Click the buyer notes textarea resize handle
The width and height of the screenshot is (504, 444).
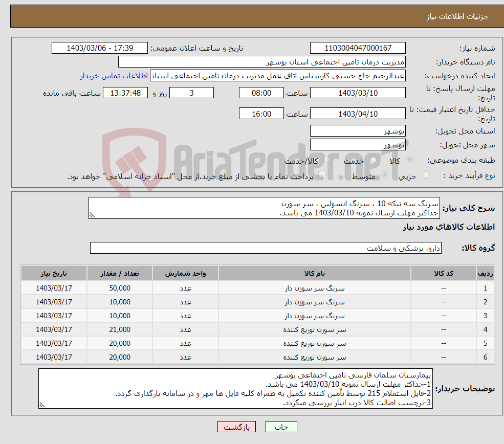(x=42, y=405)
